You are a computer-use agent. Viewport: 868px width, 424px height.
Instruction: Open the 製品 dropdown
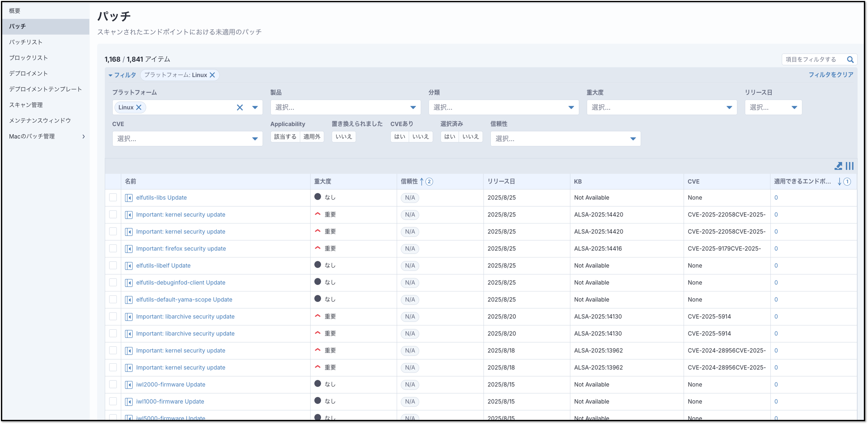tap(345, 107)
